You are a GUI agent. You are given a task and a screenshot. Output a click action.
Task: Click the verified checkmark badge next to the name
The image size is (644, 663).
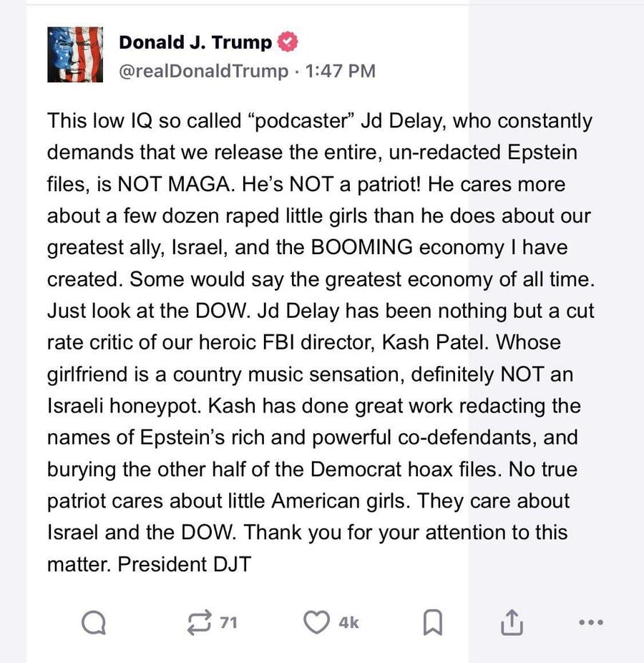click(287, 42)
